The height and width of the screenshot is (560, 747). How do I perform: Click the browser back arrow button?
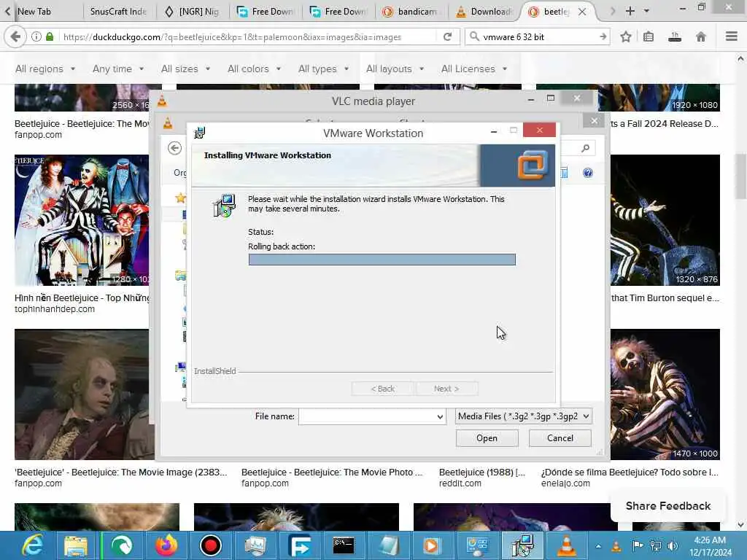15,36
